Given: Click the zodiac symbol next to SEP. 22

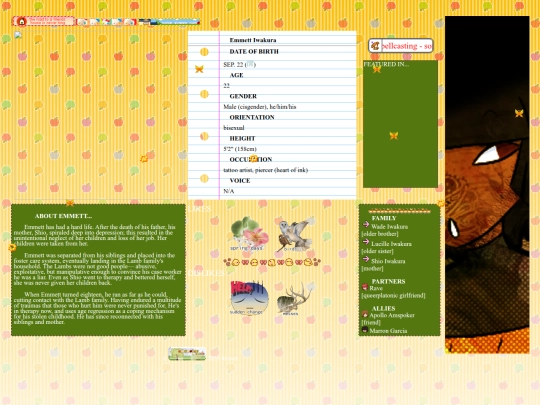Looking at the screenshot, I should tap(250, 64).
